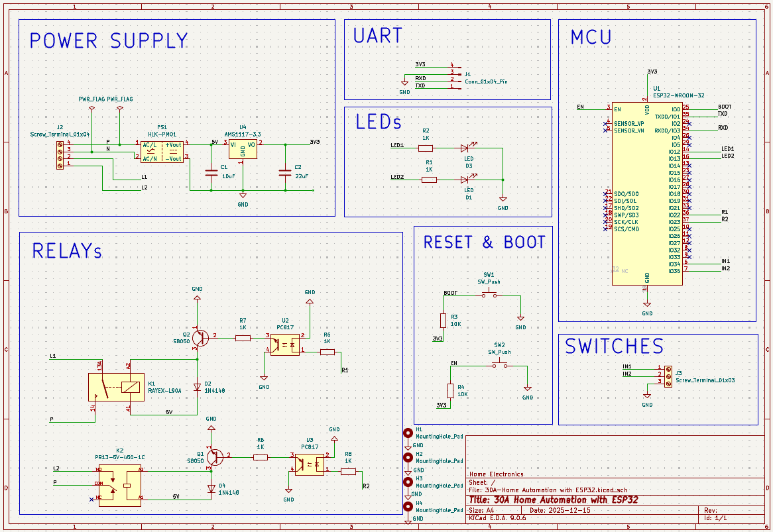Click the D4 1N4148 flyback diode
The width and height of the screenshot is (773, 532).
211,489
